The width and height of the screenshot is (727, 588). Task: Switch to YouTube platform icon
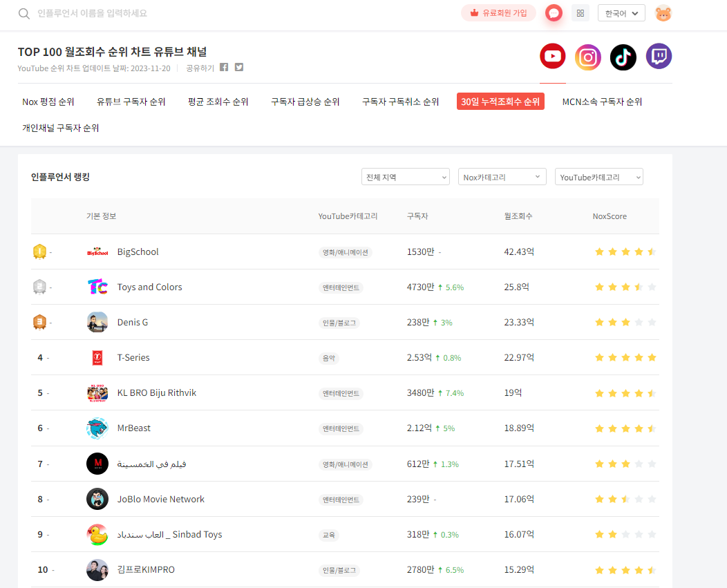click(x=553, y=57)
